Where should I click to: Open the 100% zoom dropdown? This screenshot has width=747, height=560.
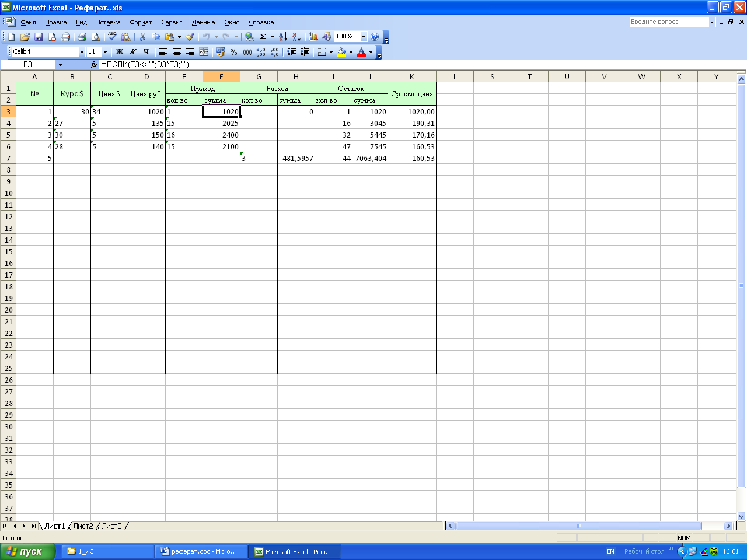[x=364, y=37]
